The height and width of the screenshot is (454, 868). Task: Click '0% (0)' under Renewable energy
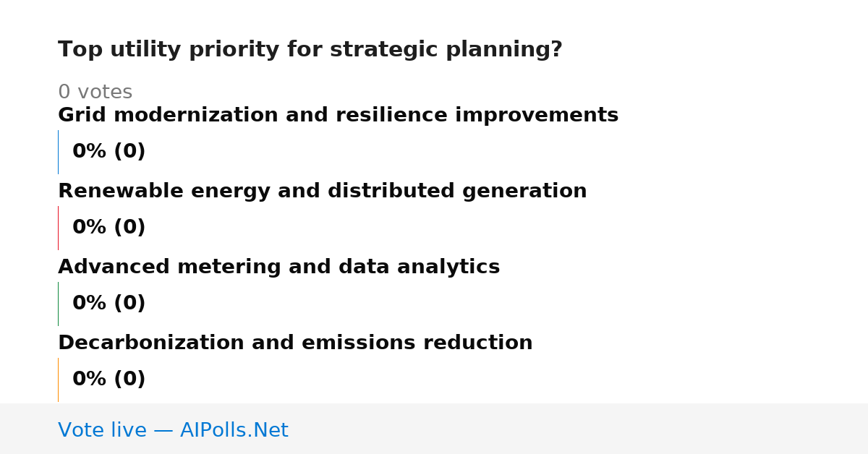[109, 228]
